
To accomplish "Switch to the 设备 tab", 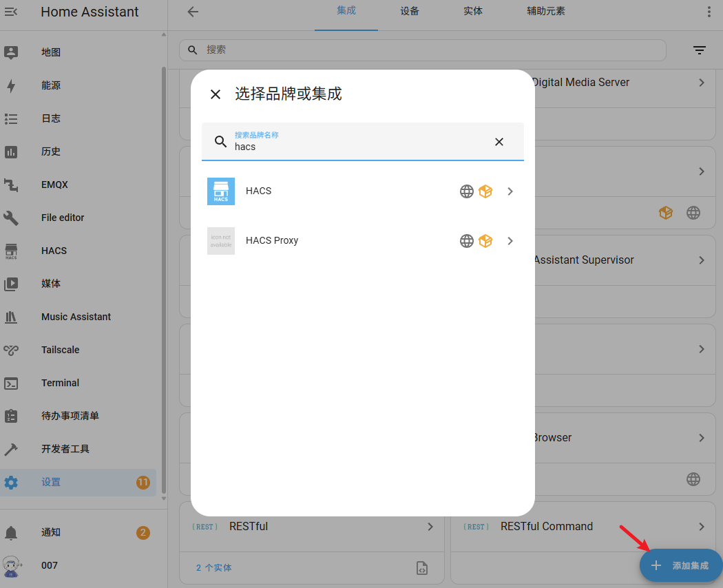I will click(410, 12).
